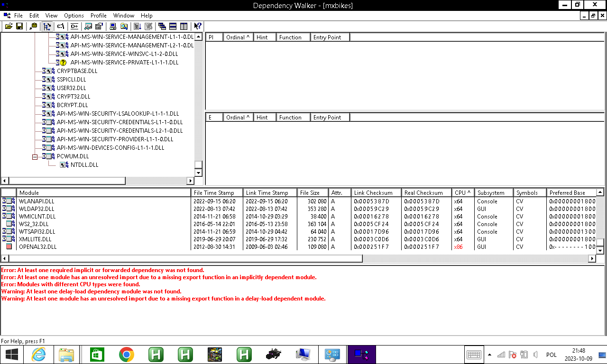The width and height of the screenshot is (607, 364).
Task: Open the System Information toolbar icon
Action: click(x=113, y=27)
